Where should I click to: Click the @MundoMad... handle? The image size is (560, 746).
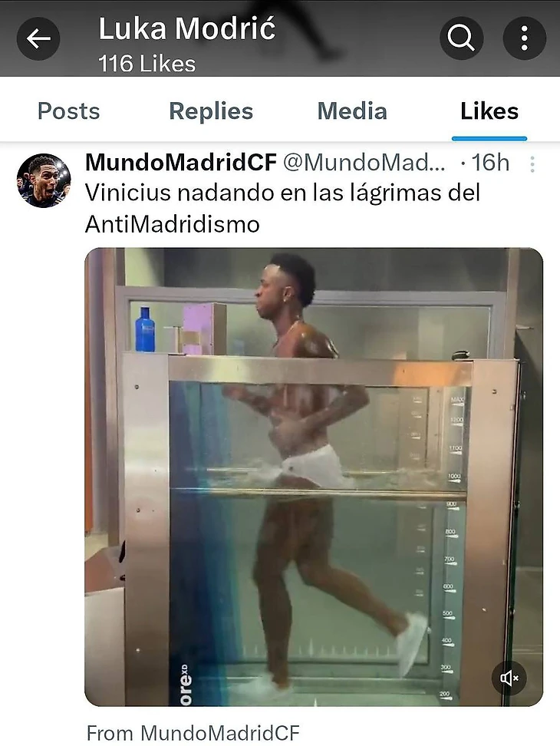(x=364, y=163)
